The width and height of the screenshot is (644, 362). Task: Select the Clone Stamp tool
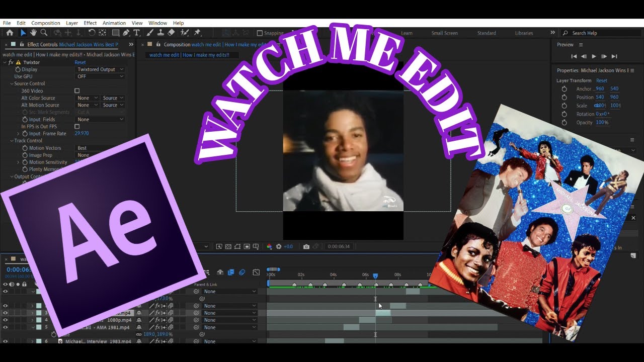point(160,33)
